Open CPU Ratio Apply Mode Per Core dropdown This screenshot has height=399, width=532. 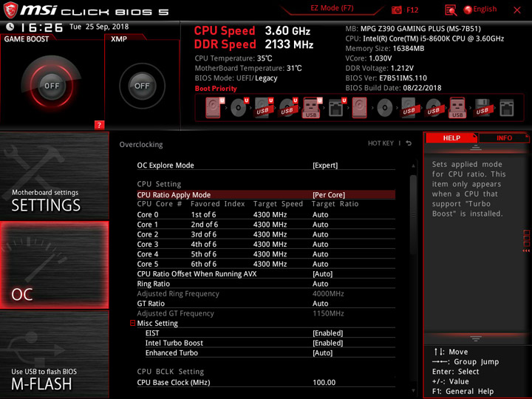(x=329, y=195)
